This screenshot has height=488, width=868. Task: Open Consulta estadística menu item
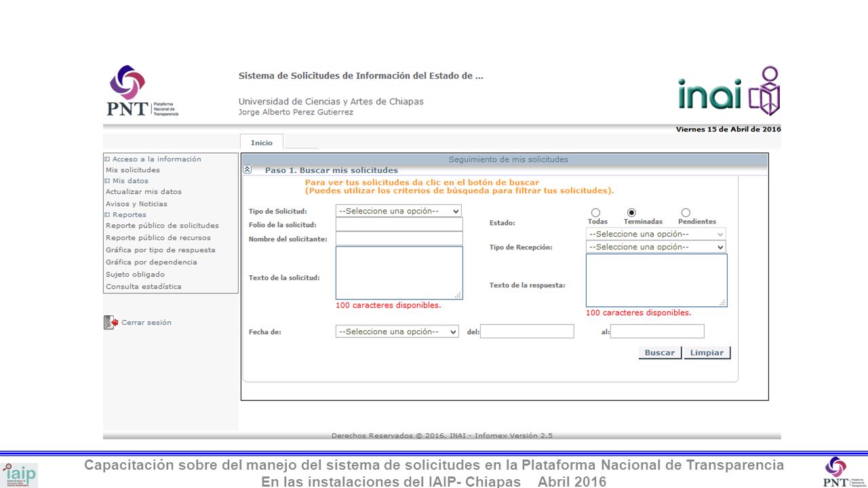pyautogui.click(x=144, y=287)
